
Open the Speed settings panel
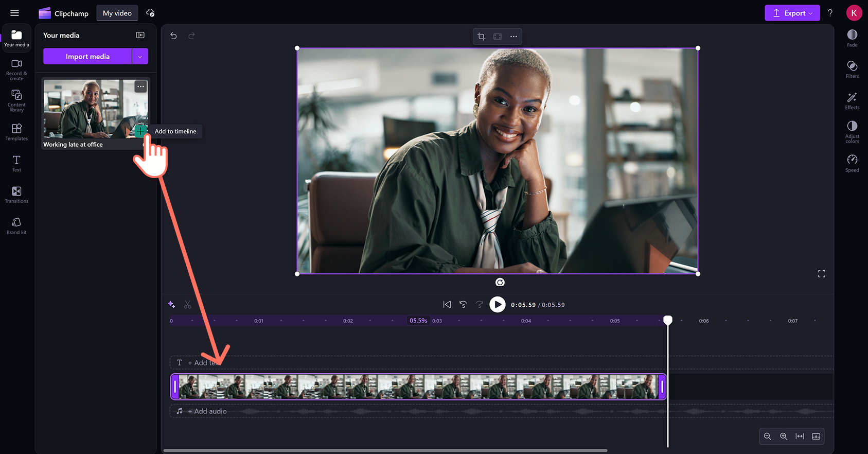tap(852, 163)
